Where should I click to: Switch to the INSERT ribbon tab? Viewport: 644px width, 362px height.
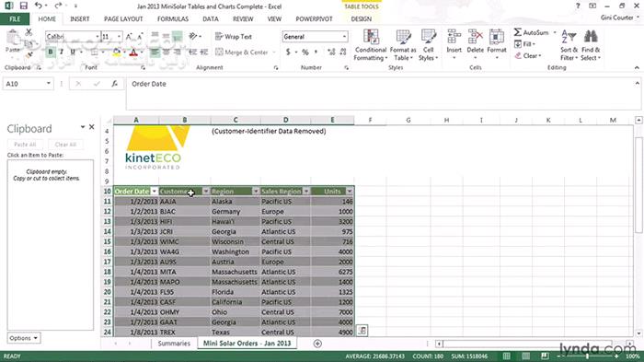[x=80, y=19]
